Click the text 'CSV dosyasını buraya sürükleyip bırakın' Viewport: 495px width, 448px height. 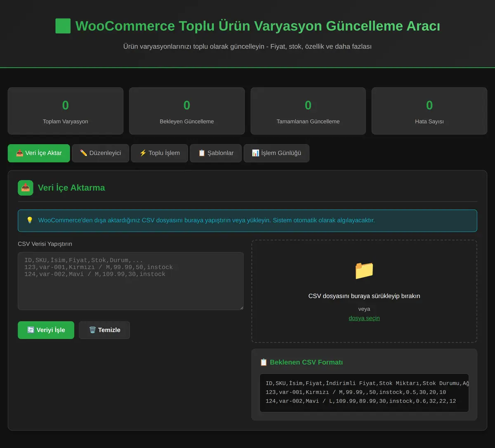click(364, 296)
